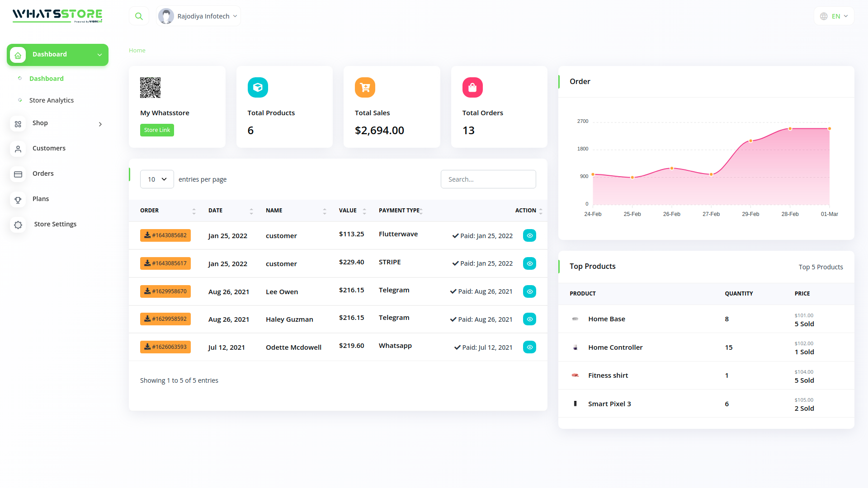View order #1643085682 with its eye icon
Image resolution: width=868 pixels, height=488 pixels.
[529, 235]
